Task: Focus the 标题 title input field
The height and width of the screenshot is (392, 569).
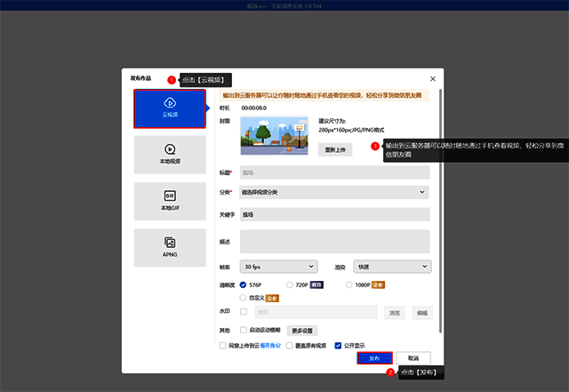Action: [335, 172]
